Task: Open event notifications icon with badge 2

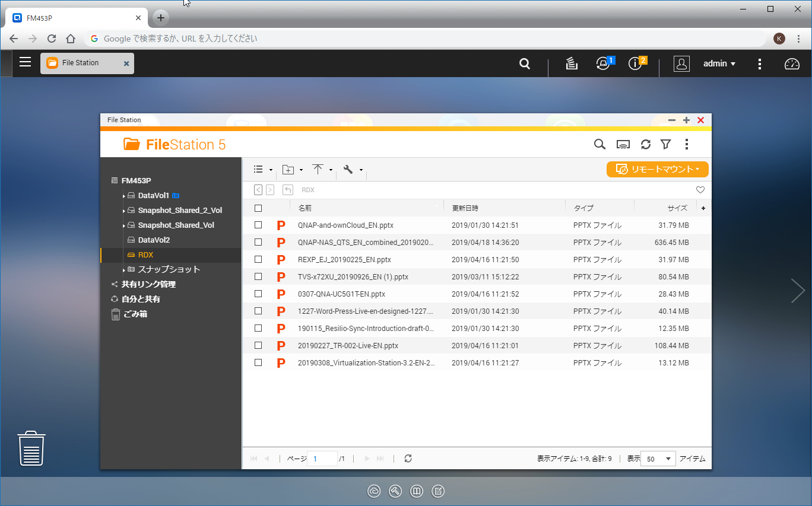Action: click(x=635, y=63)
